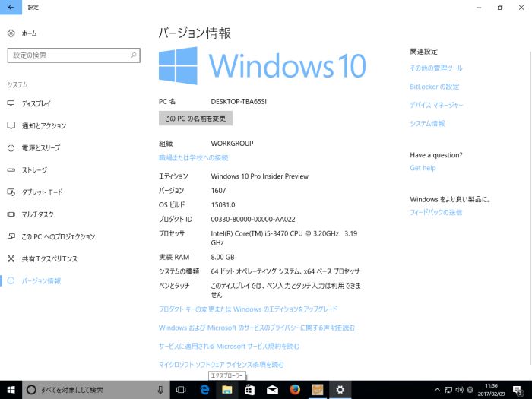Image resolution: width=532 pixels, height=399 pixels.
Task: Open Get help link
Action: pos(423,168)
